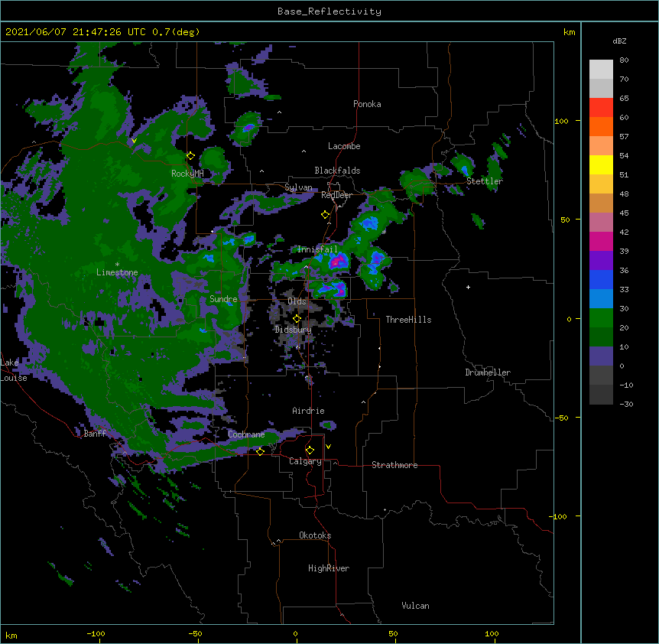Click the HighRiver label
Image resolution: width=659 pixels, height=644 pixels.
[x=329, y=568]
